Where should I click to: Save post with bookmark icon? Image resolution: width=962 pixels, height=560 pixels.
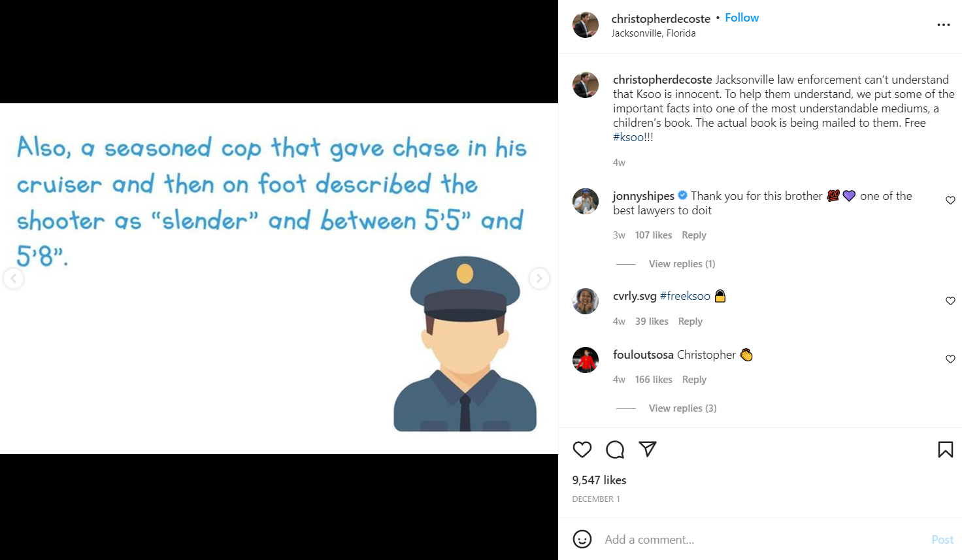(945, 450)
